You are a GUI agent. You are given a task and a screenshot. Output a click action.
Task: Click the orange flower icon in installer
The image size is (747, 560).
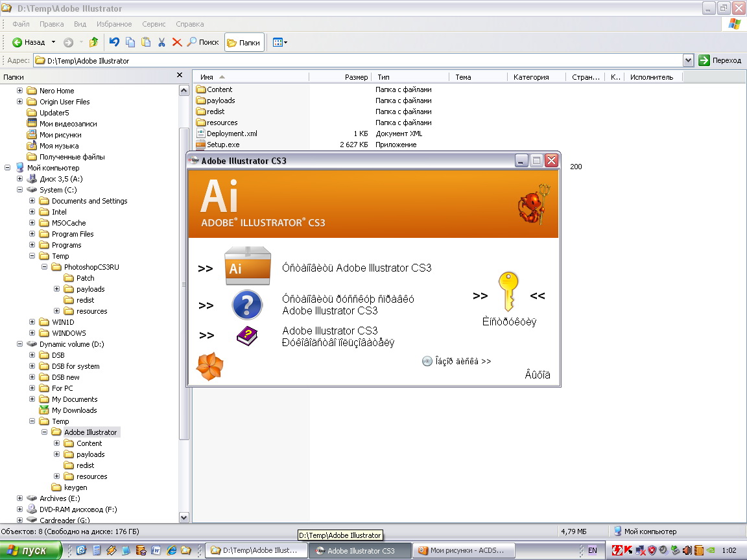coord(209,366)
